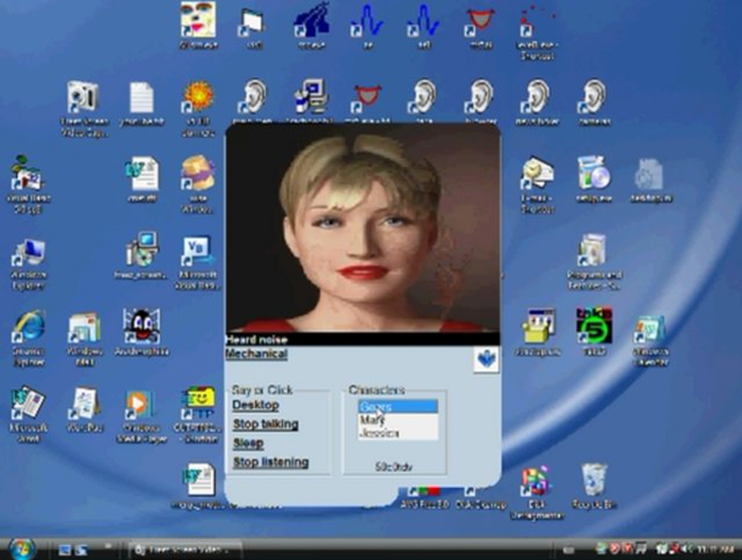This screenshot has height=560, width=742.
Task: Click the Windows Start orb
Action: (23, 549)
